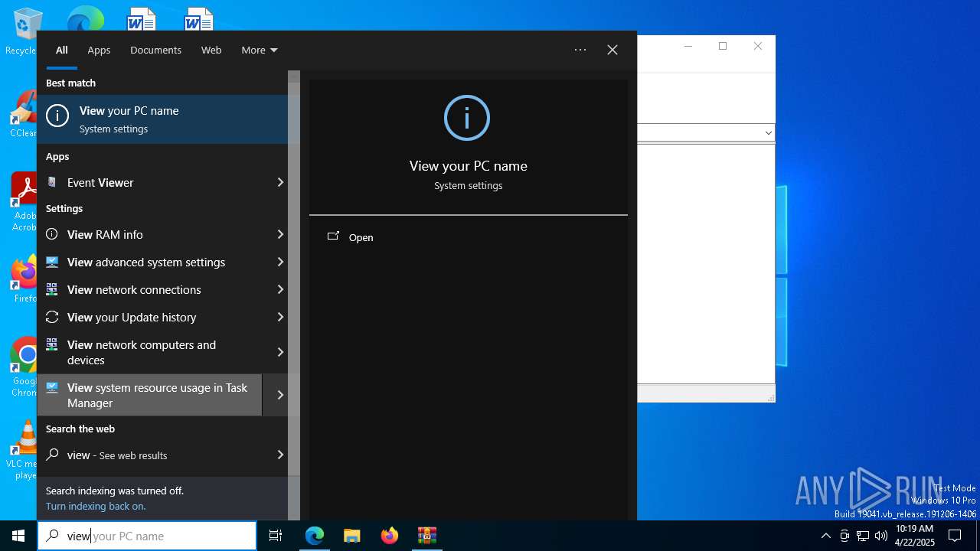
Task: Click the View network connections result icon
Action: pos(52,289)
